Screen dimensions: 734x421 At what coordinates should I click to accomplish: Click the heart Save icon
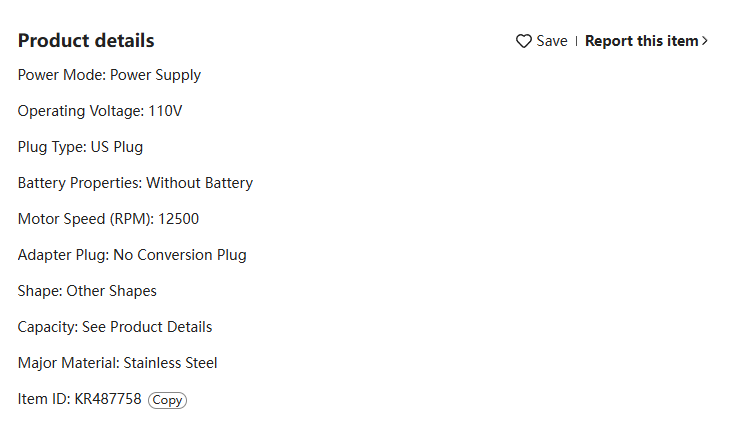tap(523, 41)
